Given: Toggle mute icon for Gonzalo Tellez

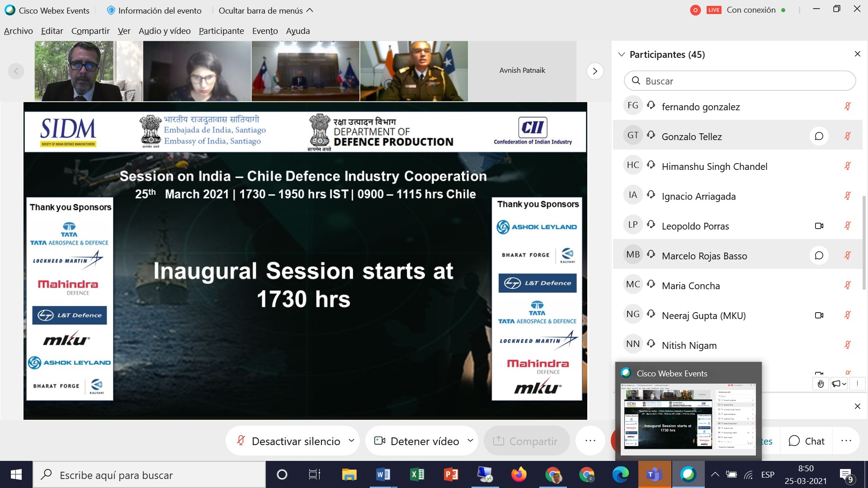Looking at the screenshot, I should point(848,136).
